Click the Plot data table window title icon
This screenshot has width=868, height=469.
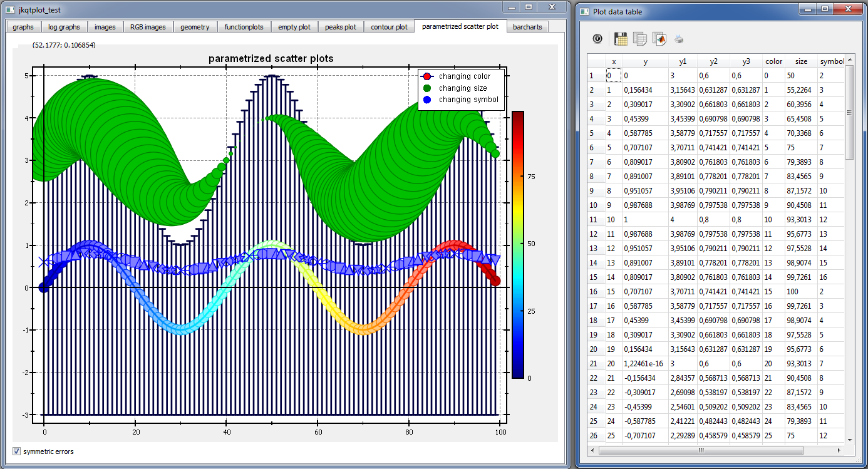tap(584, 11)
